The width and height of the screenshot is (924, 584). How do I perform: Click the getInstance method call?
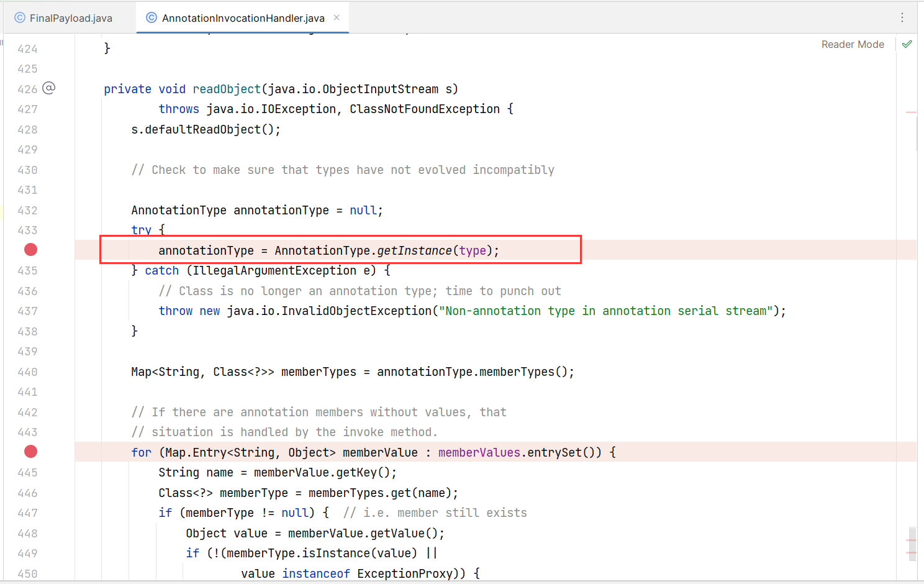pyautogui.click(x=414, y=250)
